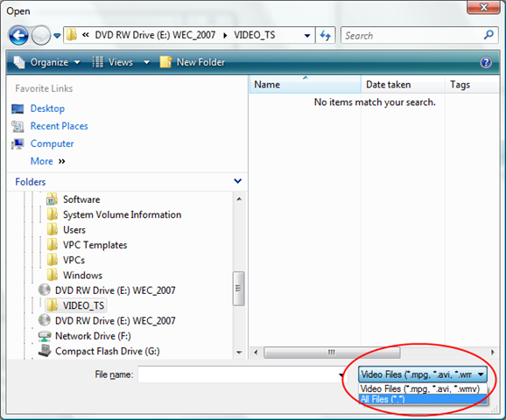506x420 pixels.
Task: Click the double chevron in address bar
Action: (x=86, y=35)
